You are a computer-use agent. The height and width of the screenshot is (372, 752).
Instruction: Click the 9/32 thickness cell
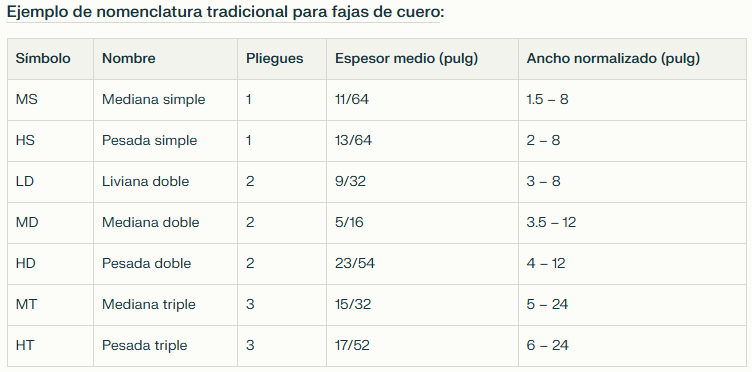point(423,182)
